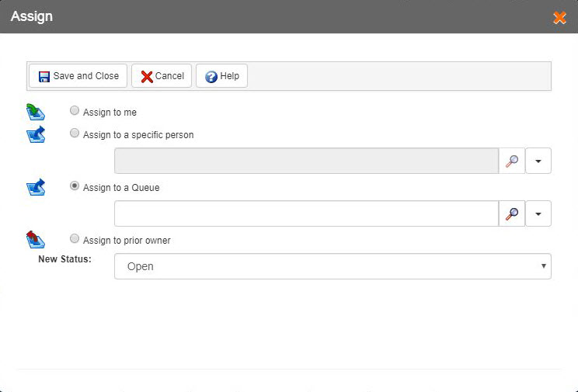Click the blue arrow icon beside Assign to a Queue
The width and height of the screenshot is (578, 392).
36,187
